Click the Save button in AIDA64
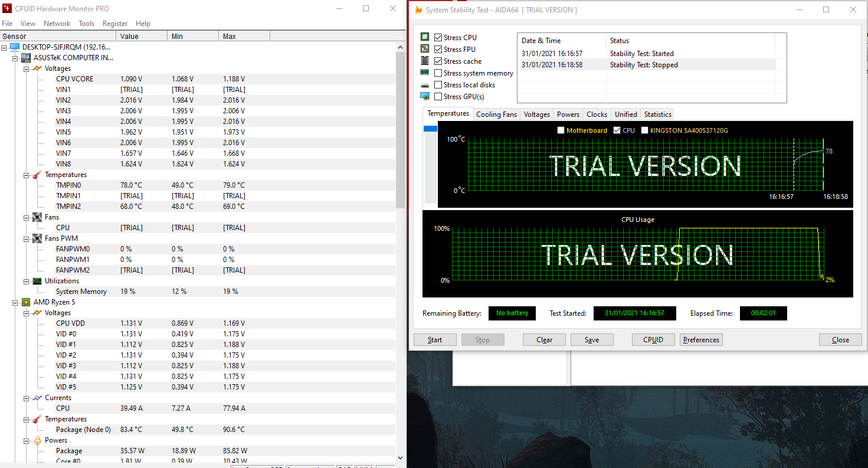The width and height of the screenshot is (868, 468). point(592,340)
